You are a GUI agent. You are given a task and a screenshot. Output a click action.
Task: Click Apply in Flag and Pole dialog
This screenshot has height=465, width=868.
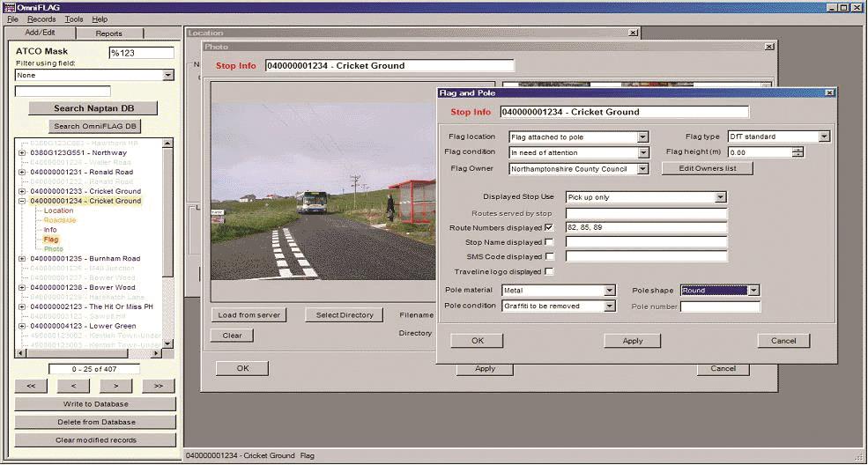click(x=632, y=341)
